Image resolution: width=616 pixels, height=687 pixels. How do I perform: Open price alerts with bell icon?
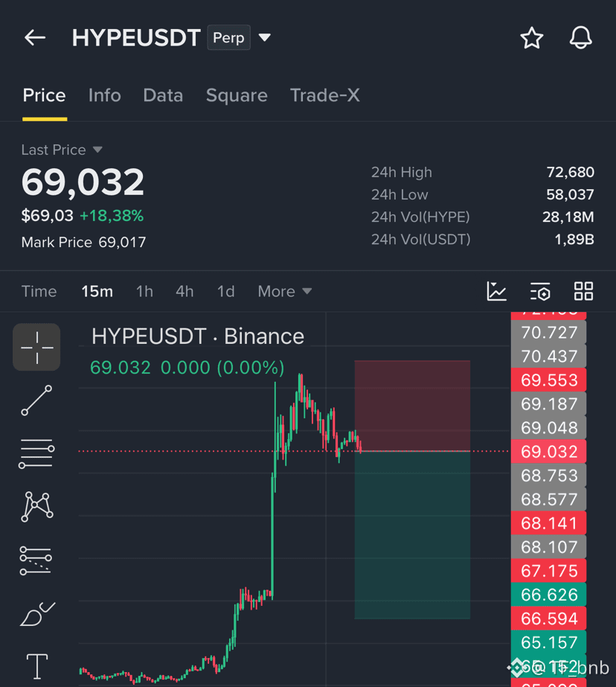[x=580, y=38]
